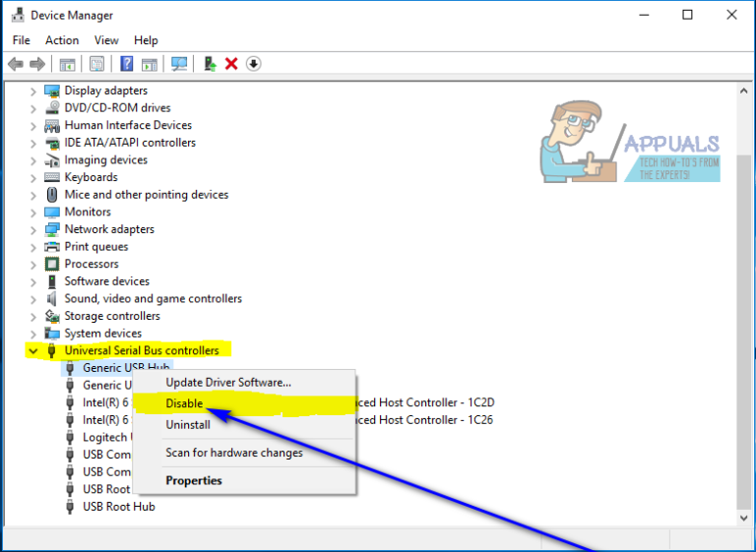756x552 pixels.
Task: Click the IDE ATA/ATAPI controllers icon
Action: coord(52,143)
